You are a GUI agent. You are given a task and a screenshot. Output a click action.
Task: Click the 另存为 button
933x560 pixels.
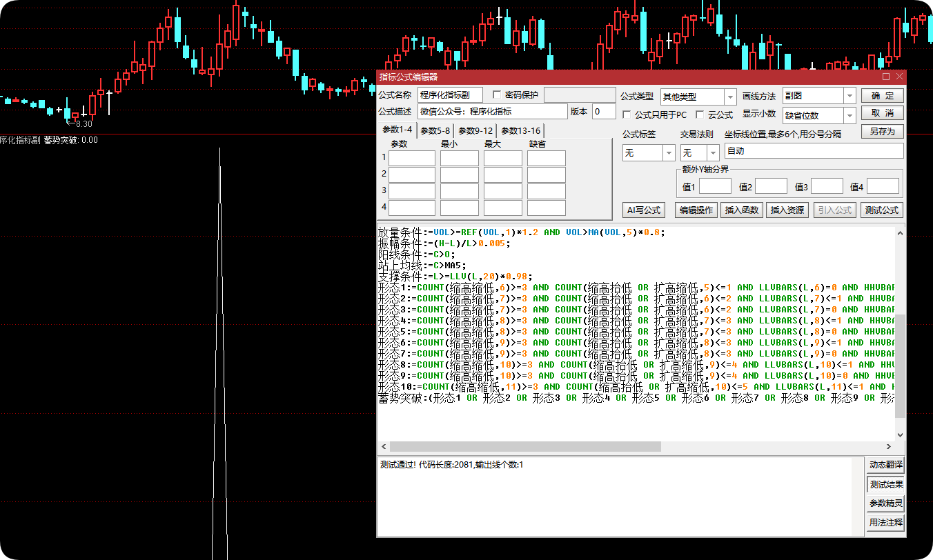[882, 131]
